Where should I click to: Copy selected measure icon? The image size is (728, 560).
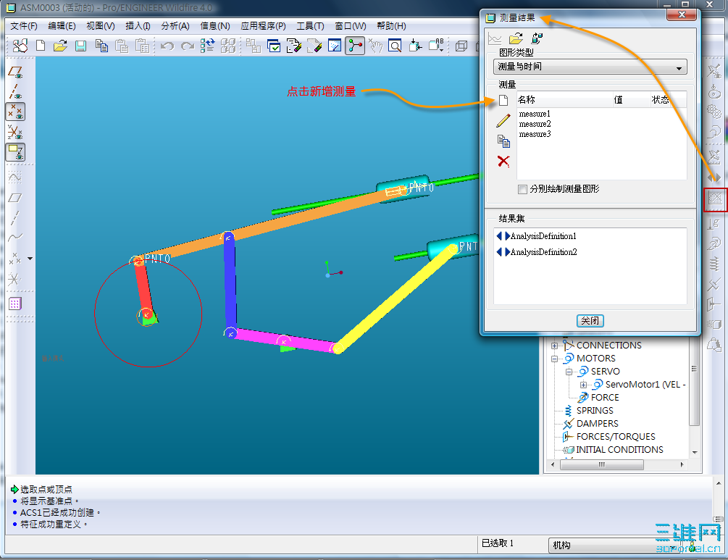pyautogui.click(x=503, y=141)
